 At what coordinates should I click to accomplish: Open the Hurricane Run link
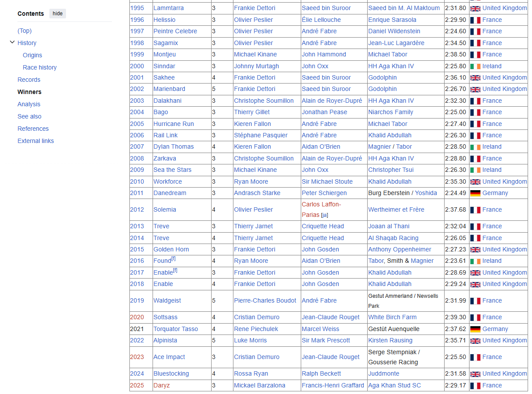tap(174, 124)
